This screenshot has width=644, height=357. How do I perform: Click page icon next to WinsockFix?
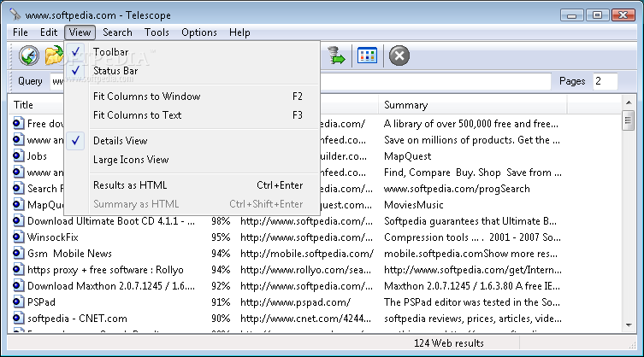[18, 237]
